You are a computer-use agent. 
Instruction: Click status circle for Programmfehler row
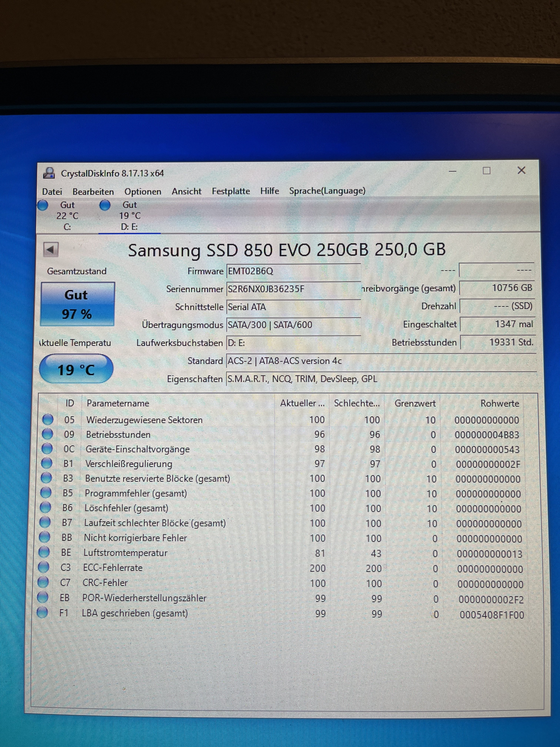46,493
